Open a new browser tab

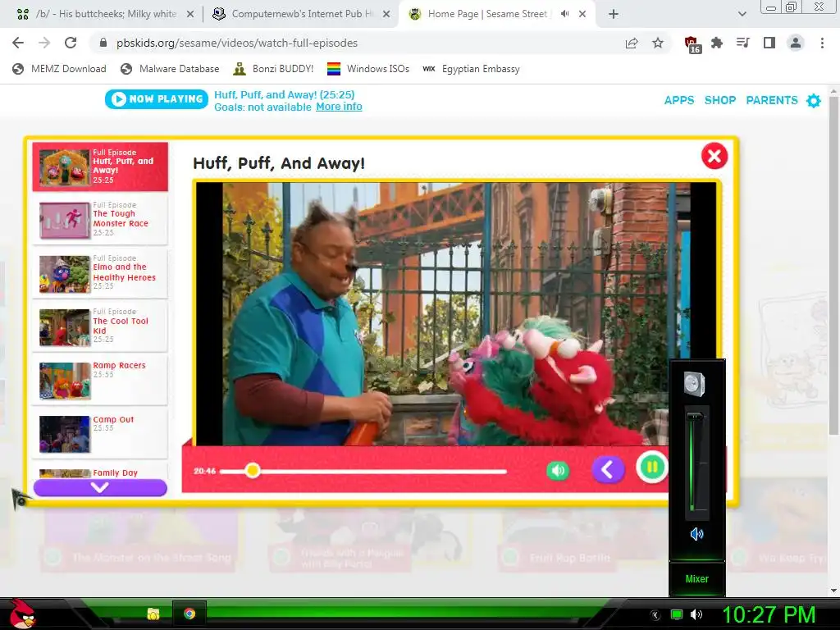tap(614, 15)
